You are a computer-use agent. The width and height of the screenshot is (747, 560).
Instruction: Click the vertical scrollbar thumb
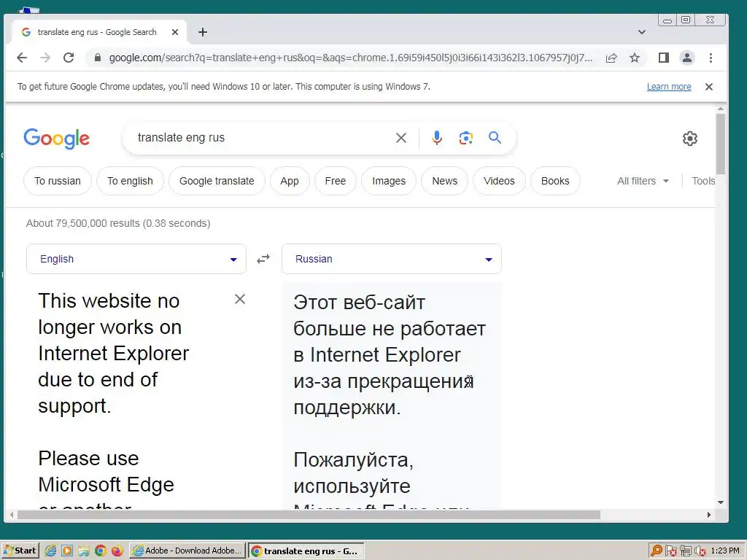(721, 144)
